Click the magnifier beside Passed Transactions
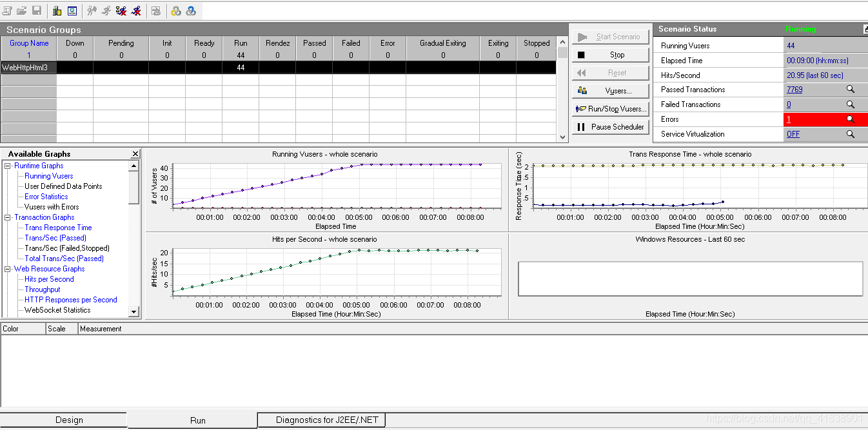 tap(851, 89)
